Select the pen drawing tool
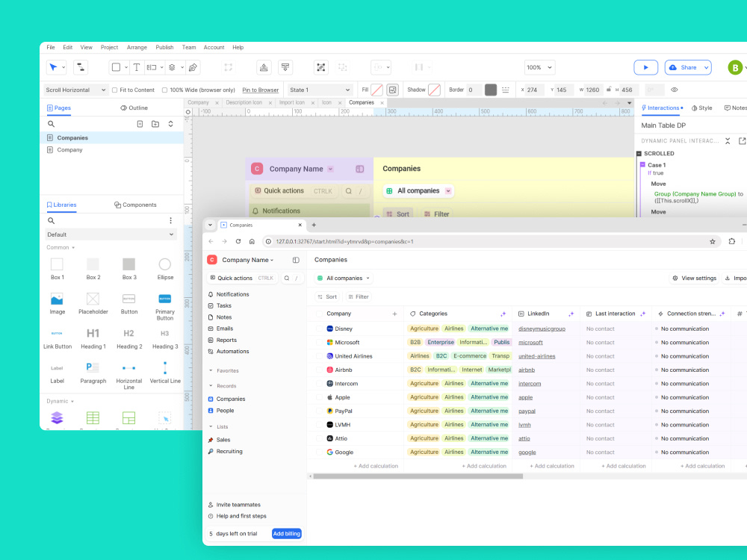This screenshot has height=560, width=747. point(193,67)
